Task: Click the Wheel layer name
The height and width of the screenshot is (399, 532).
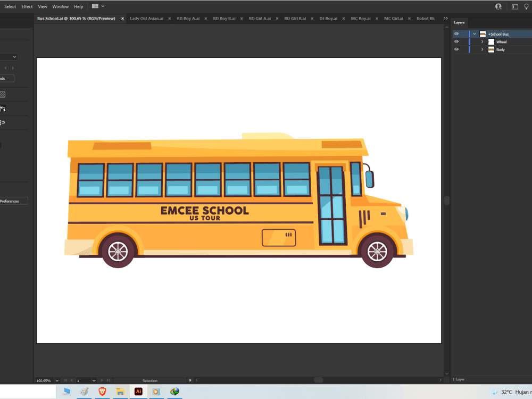Action: point(501,41)
